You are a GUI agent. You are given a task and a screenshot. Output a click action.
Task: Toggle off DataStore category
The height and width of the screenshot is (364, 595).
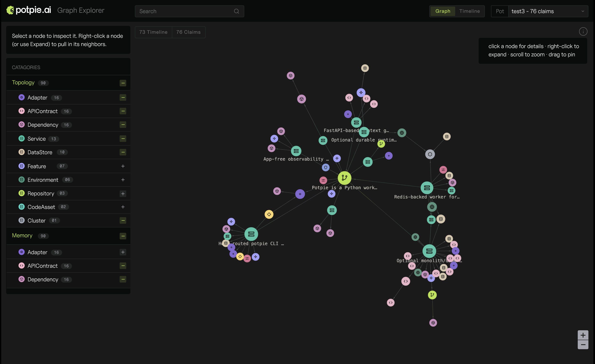pyautogui.click(x=123, y=152)
